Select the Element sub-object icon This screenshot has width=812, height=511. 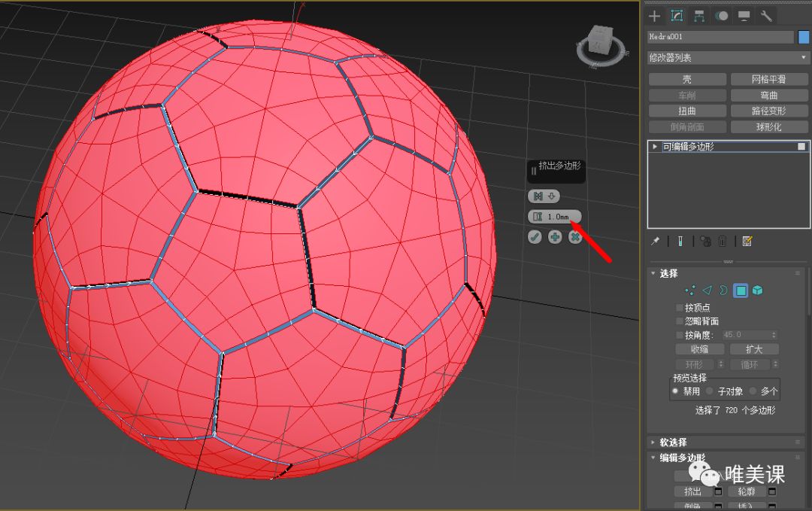click(x=758, y=290)
